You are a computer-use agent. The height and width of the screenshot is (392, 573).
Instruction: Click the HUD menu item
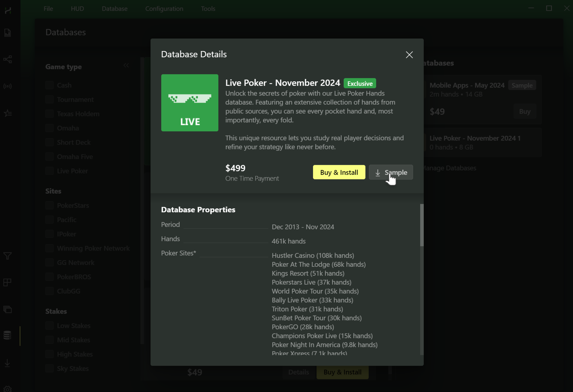[78, 8]
